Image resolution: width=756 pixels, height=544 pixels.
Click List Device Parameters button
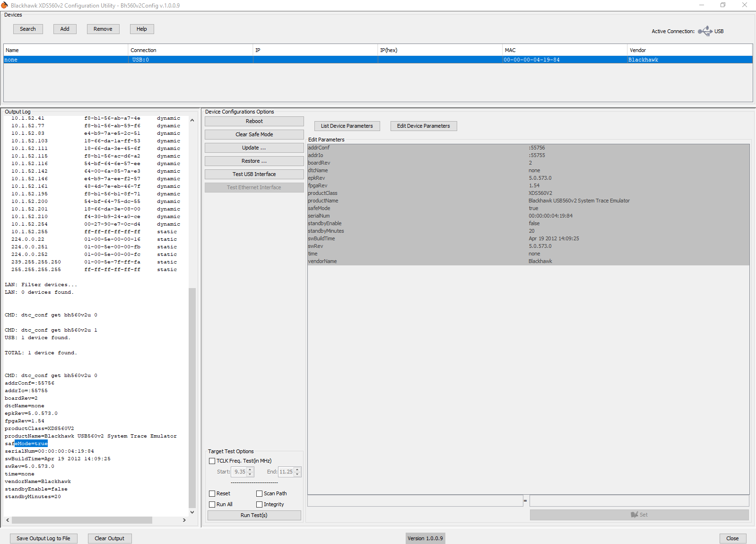(347, 126)
